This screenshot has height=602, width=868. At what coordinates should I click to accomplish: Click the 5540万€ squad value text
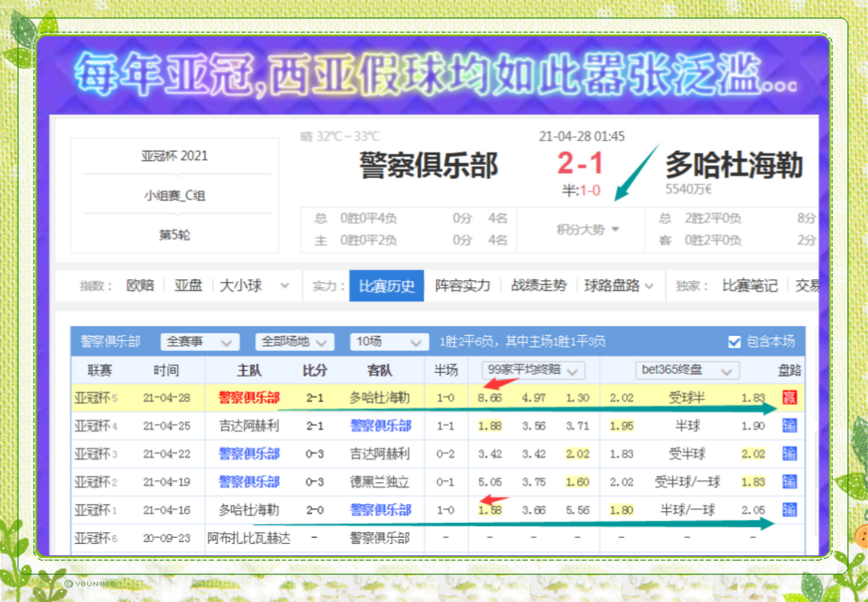click(x=689, y=190)
